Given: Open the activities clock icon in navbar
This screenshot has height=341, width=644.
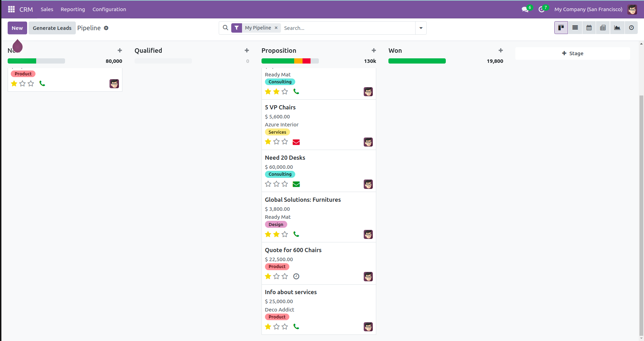Looking at the screenshot, I should point(541,9).
